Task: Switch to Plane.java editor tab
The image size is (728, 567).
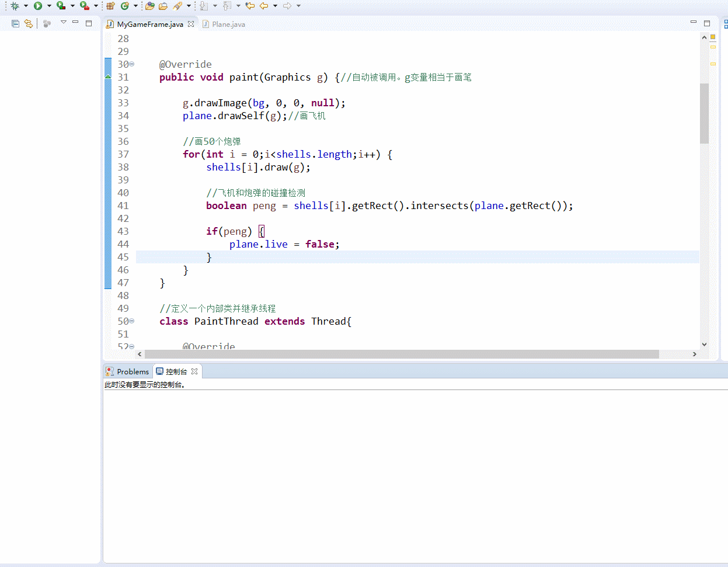Action: (224, 25)
